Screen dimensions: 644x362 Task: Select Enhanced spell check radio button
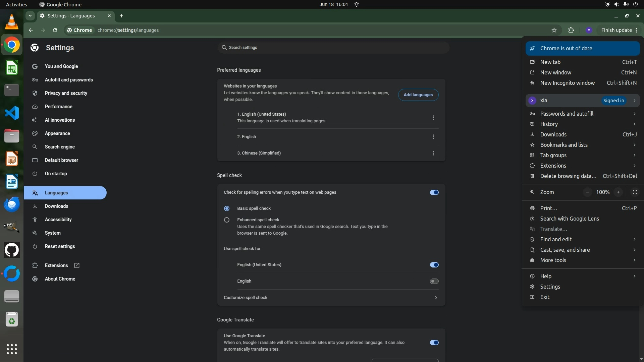point(227,220)
